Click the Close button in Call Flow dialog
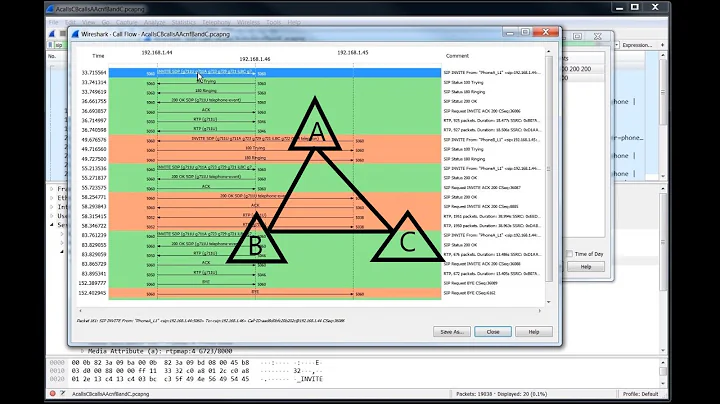 point(493,331)
